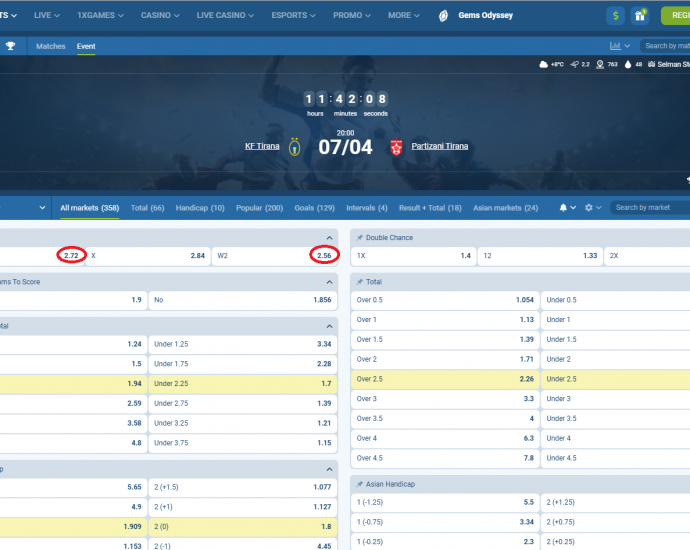690x550 pixels.
Task: Select handicap 2 (+1.5) at 1.077
Action: pyautogui.click(x=243, y=487)
